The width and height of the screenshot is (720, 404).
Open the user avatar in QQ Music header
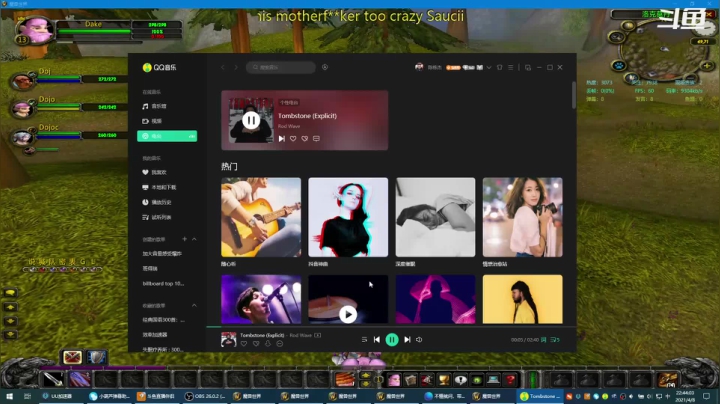(x=419, y=67)
